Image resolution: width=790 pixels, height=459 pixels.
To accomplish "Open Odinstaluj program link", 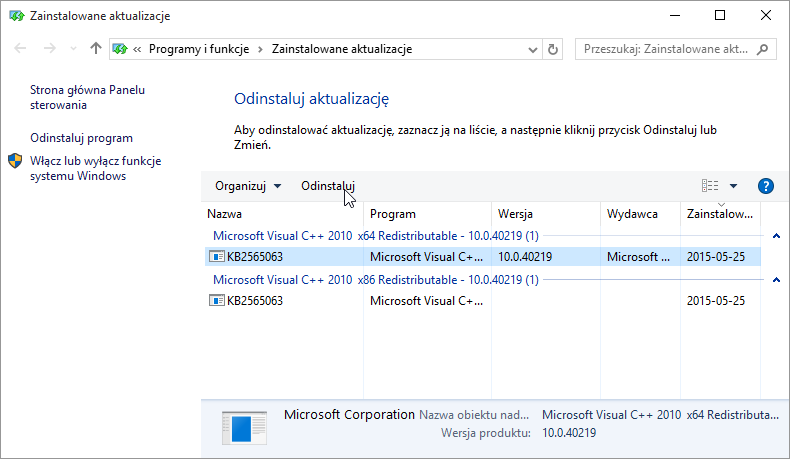I will (x=82, y=138).
